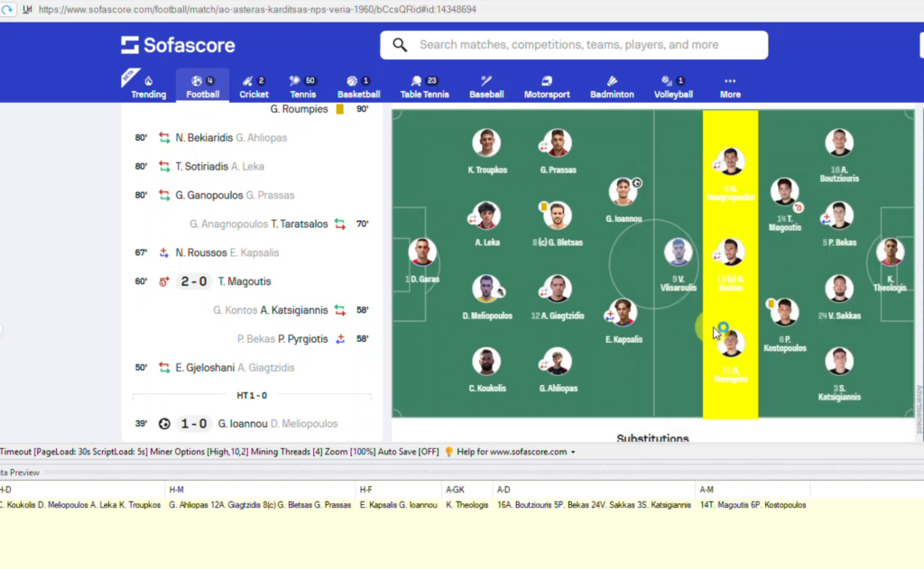Click the goal icon at the 60th minute
The height and width of the screenshot is (569, 924).
pos(163,281)
